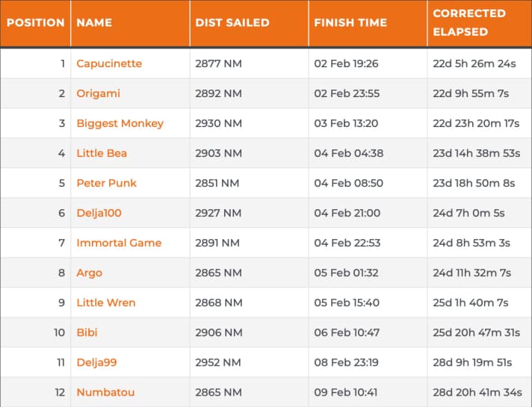This screenshot has width=532, height=407.
Task: Click the Finish Time column header
Action: (350, 22)
